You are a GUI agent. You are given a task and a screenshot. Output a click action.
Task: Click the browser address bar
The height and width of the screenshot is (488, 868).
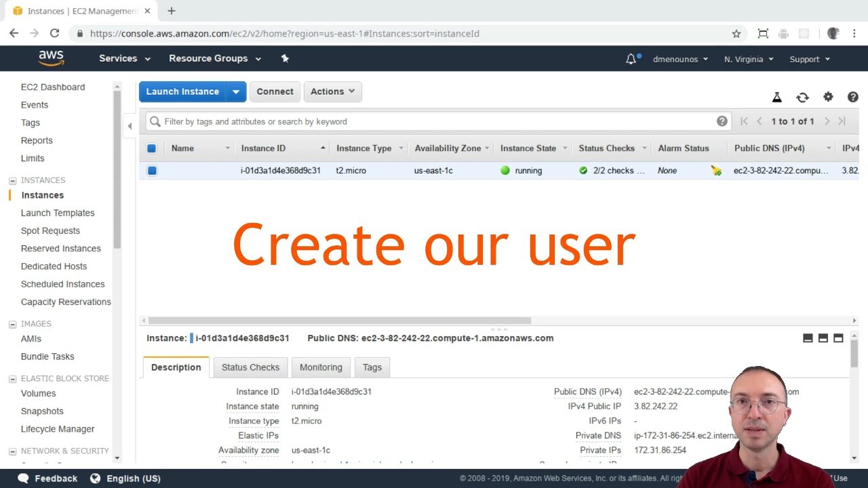(x=407, y=33)
